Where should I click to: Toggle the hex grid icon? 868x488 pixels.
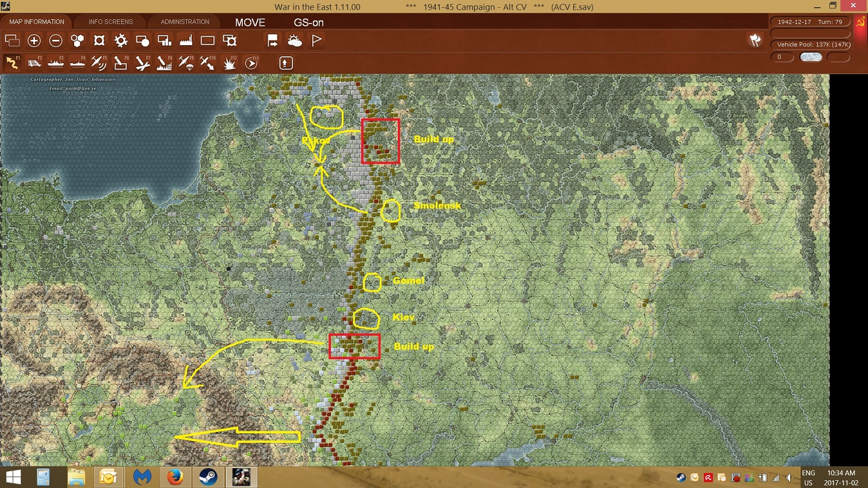77,41
